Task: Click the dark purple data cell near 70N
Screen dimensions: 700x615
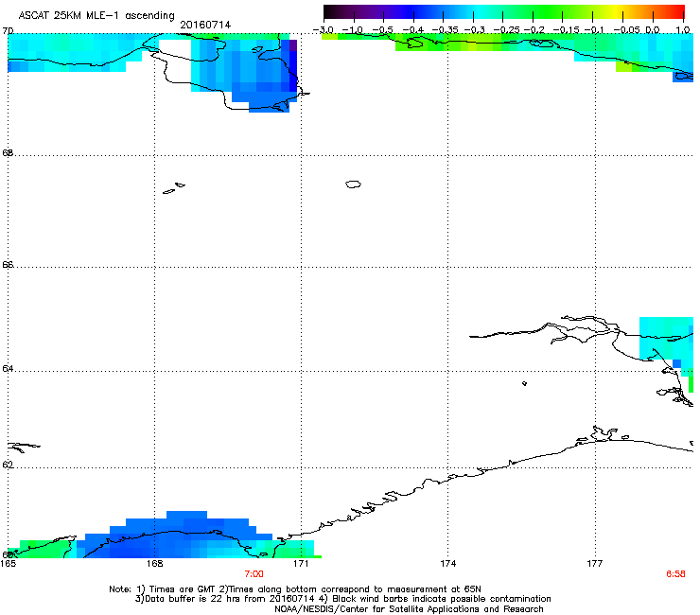Action: 293,45
